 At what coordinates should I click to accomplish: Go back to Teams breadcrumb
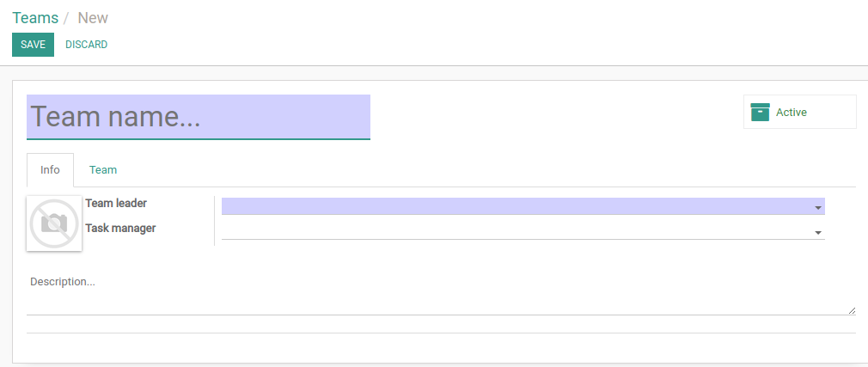[x=35, y=18]
